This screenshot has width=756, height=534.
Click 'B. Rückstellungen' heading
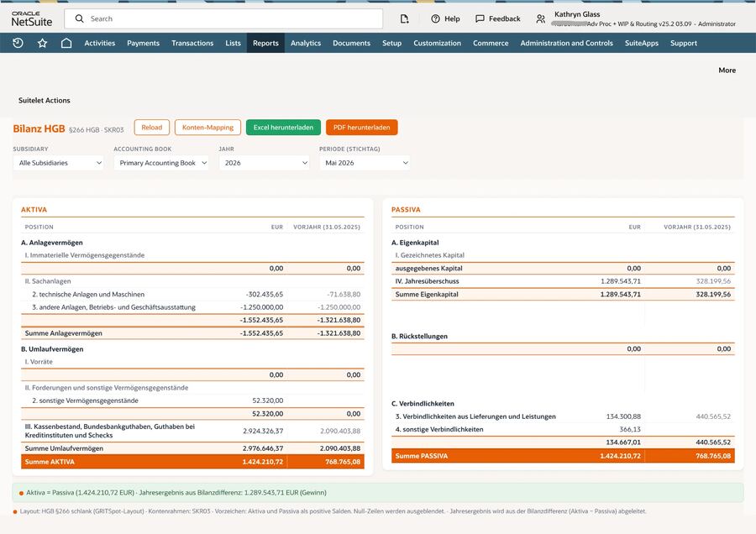click(419, 336)
